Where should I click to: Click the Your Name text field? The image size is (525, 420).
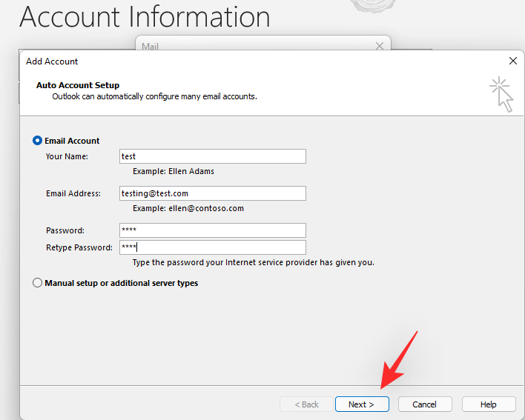[x=213, y=156]
